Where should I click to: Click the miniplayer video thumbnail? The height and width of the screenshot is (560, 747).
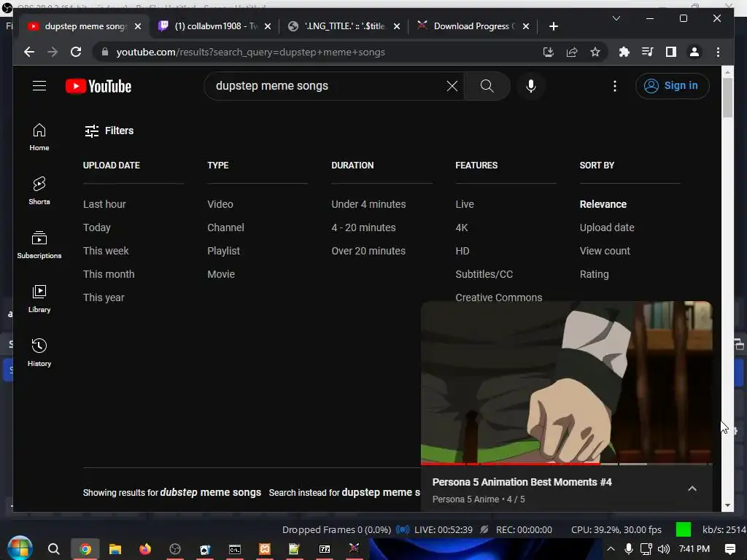point(566,382)
